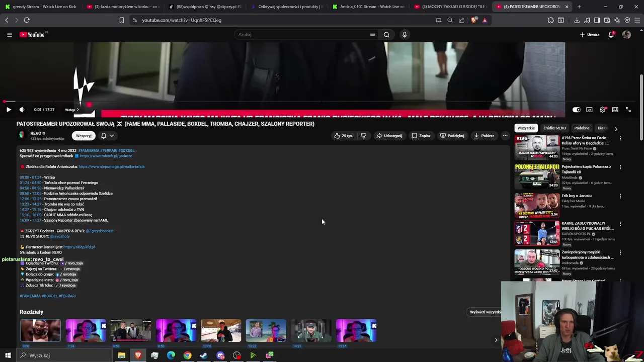Open browser extensions puzzle icon

[x=551, y=20]
